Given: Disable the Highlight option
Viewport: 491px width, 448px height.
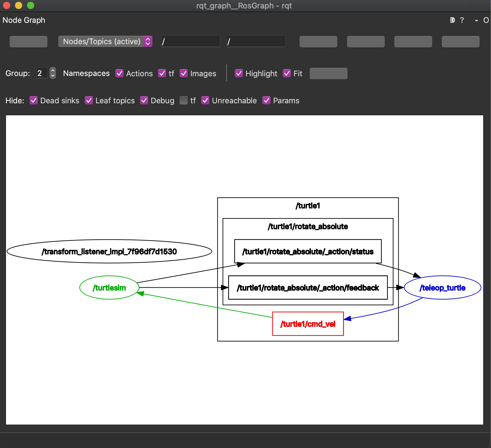Looking at the screenshot, I should point(239,73).
